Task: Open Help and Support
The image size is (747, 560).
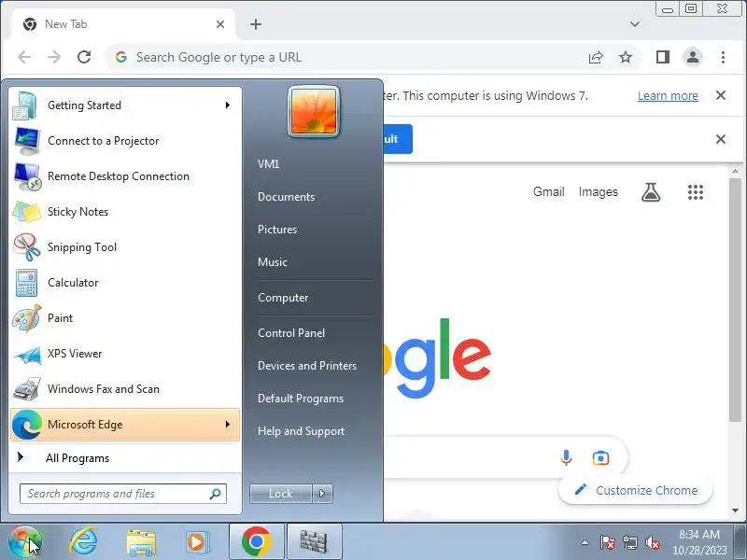Action: click(x=301, y=431)
